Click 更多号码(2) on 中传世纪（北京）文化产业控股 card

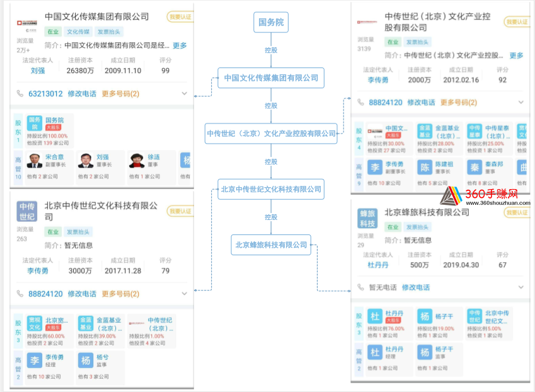[459, 103]
